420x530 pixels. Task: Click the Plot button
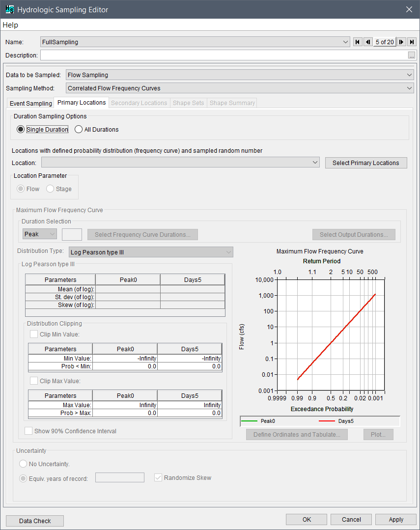point(378,434)
